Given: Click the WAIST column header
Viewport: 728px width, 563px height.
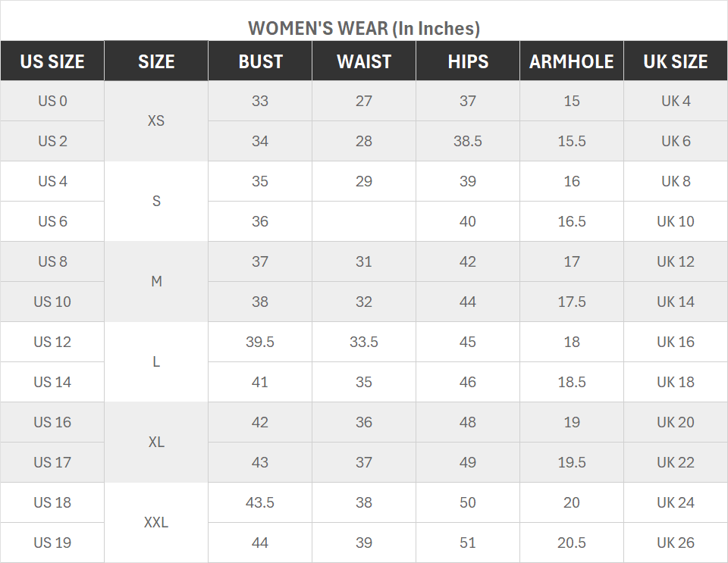Looking at the screenshot, I should [x=364, y=61].
